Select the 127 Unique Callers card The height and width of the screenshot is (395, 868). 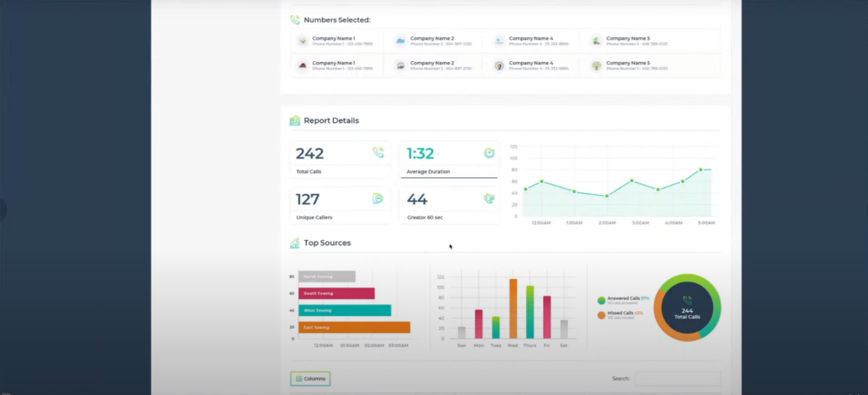point(340,206)
